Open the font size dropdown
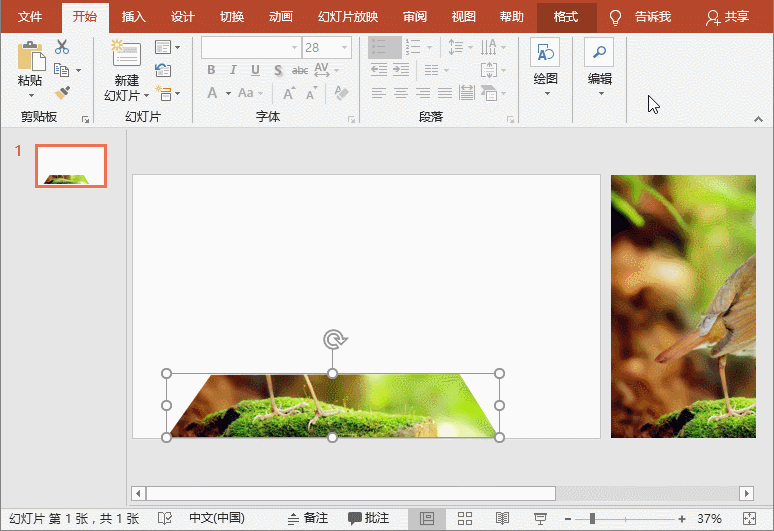The width and height of the screenshot is (774, 531). pos(344,47)
